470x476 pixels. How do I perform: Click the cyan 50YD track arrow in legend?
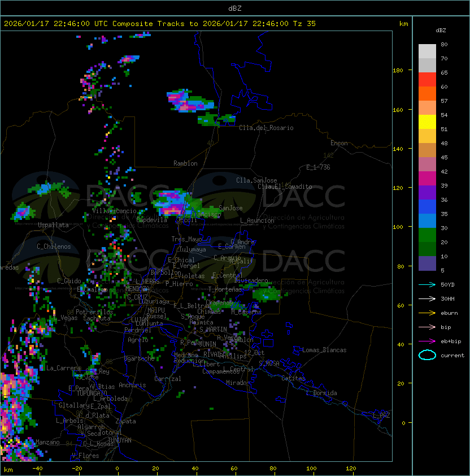(x=427, y=285)
